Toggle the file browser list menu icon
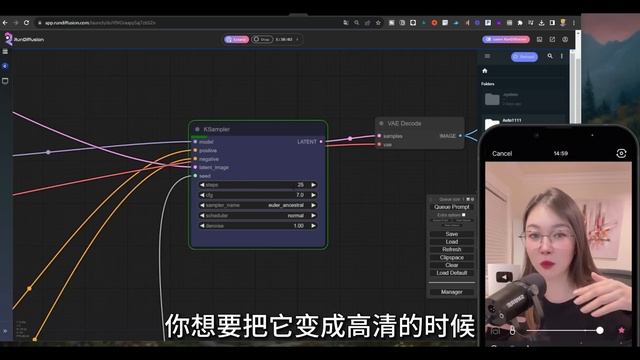This screenshot has height=360, width=640. coord(487,56)
